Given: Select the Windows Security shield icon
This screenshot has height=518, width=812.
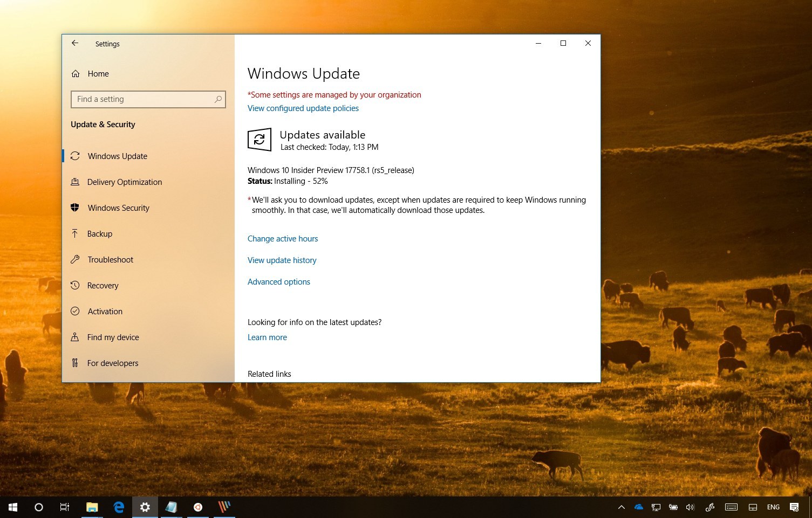Looking at the screenshot, I should click(76, 208).
